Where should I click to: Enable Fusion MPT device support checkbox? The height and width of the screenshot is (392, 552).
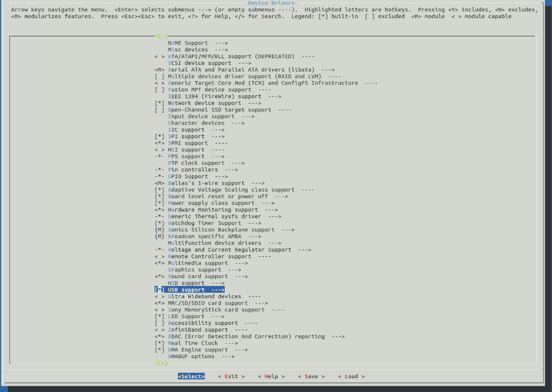tap(160, 90)
